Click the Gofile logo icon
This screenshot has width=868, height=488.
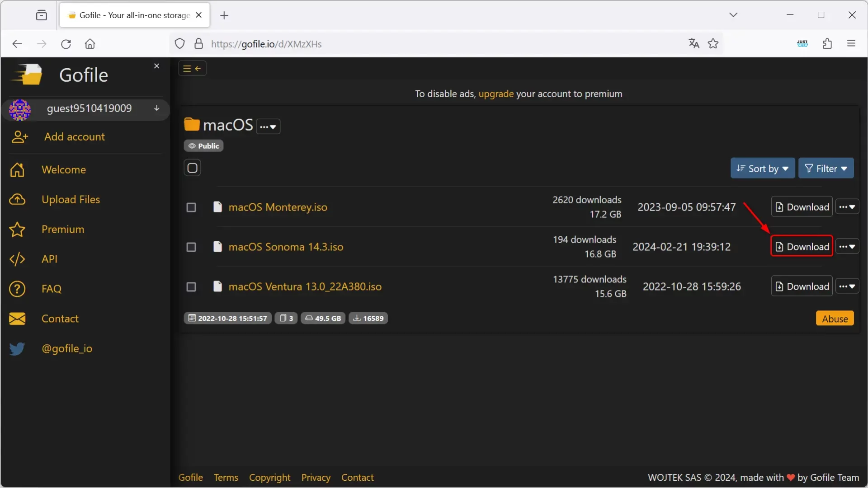point(27,74)
